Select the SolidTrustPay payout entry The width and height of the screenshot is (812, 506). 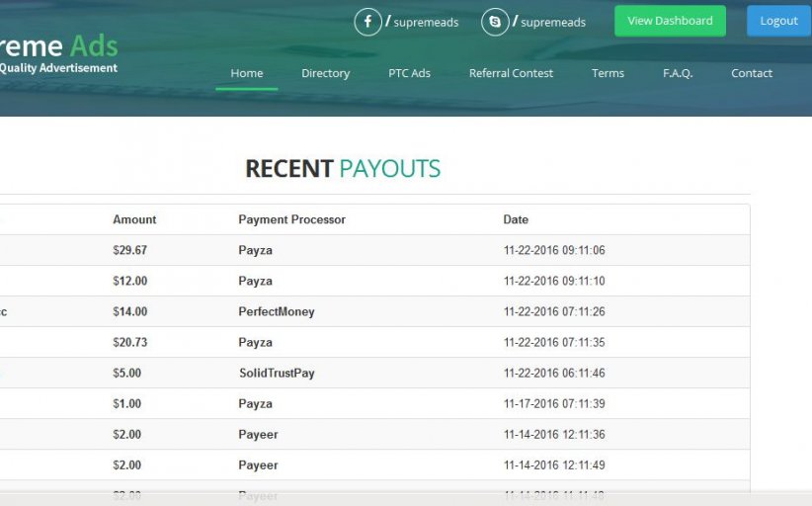pyautogui.click(x=277, y=374)
